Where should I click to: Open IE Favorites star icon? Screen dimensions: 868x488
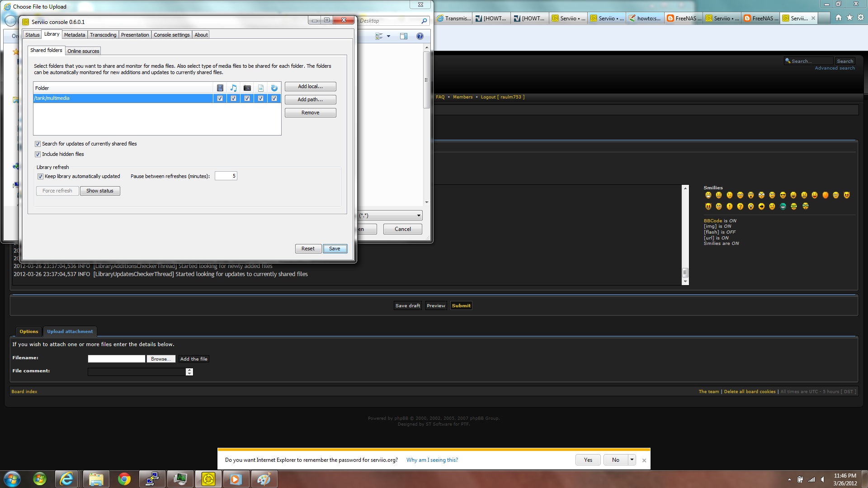[x=849, y=18]
